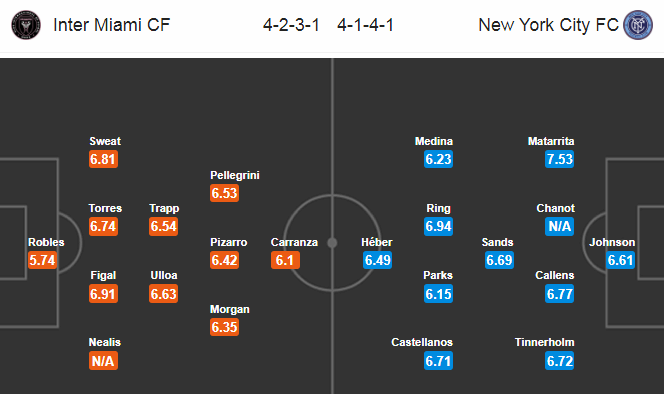Select Sweat's 6.81 rating badge
The width and height of the screenshot is (664, 394).
pos(103,159)
